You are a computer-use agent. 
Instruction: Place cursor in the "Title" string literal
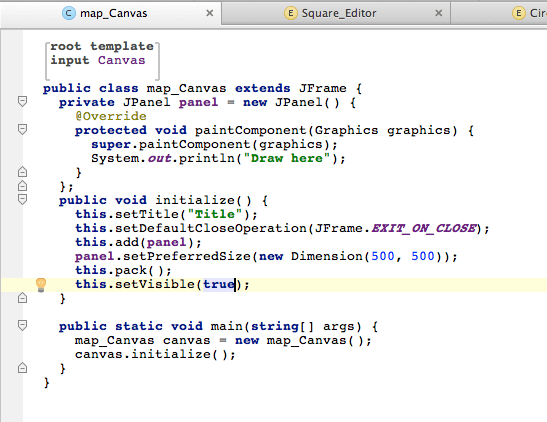pyautogui.click(x=215, y=214)
